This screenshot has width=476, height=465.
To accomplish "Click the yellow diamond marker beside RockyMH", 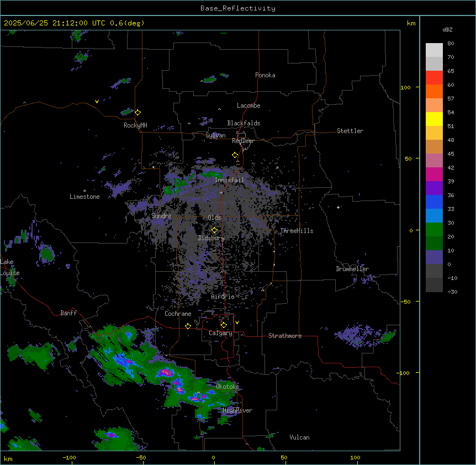I will click(138, 113).
